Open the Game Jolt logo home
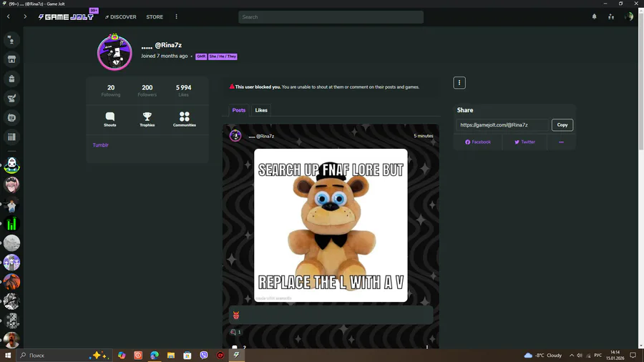This screenshot has height=362, width=644. [x=66, y=17]
